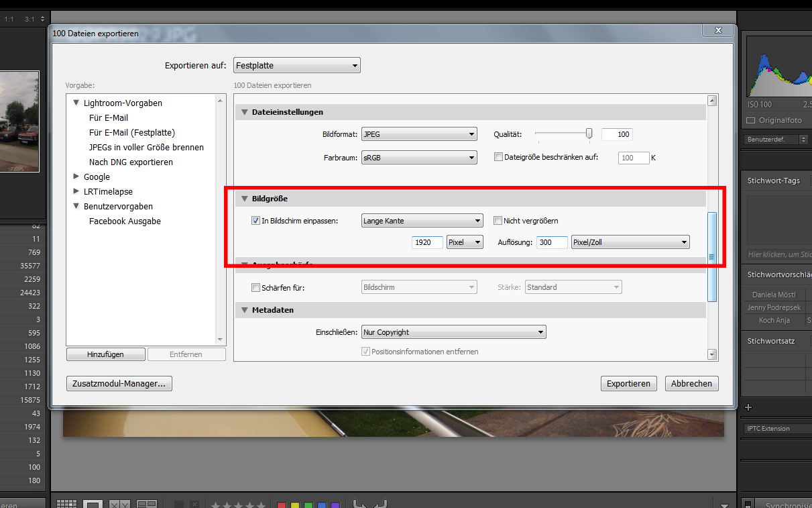Apply the green color label
Screen dimensions: 812x508
(308, 505)
